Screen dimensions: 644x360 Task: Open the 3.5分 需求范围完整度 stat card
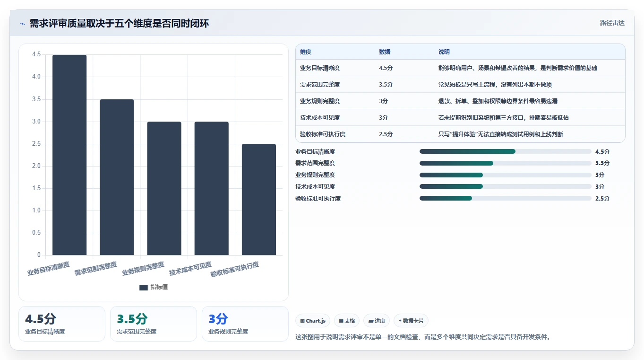[154, 324]
